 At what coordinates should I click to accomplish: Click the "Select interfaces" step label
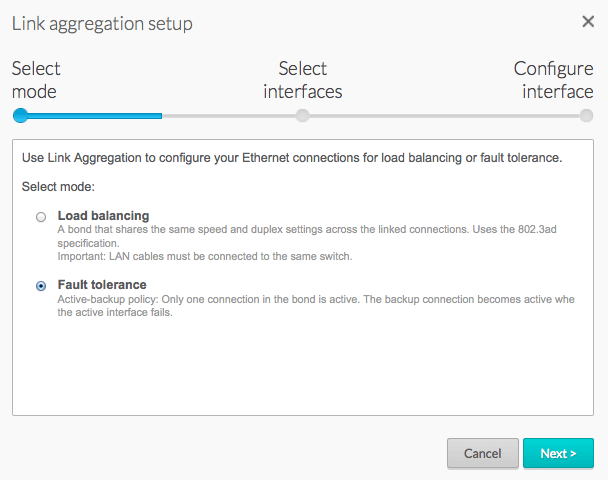click(303, 80)
